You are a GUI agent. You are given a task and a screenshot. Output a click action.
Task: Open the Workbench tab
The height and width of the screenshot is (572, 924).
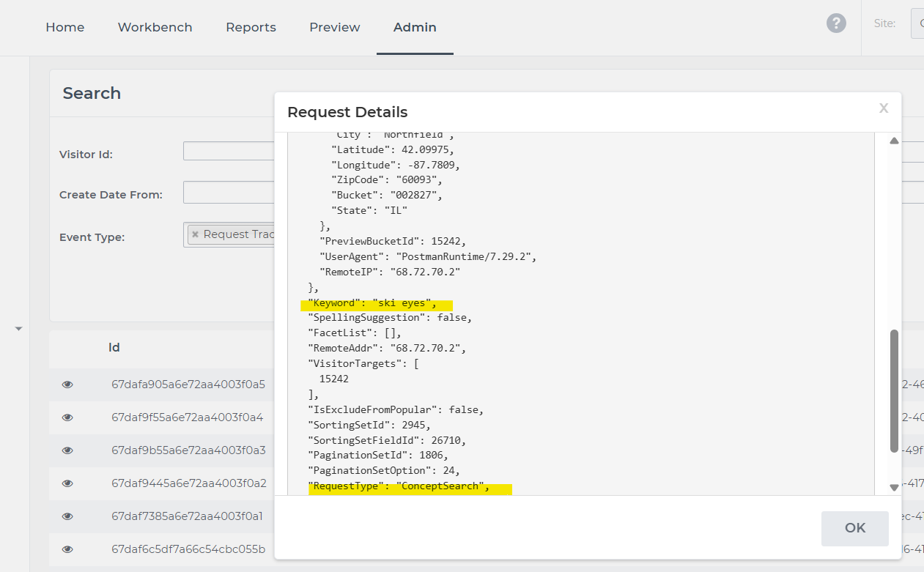tap(155, 27)
